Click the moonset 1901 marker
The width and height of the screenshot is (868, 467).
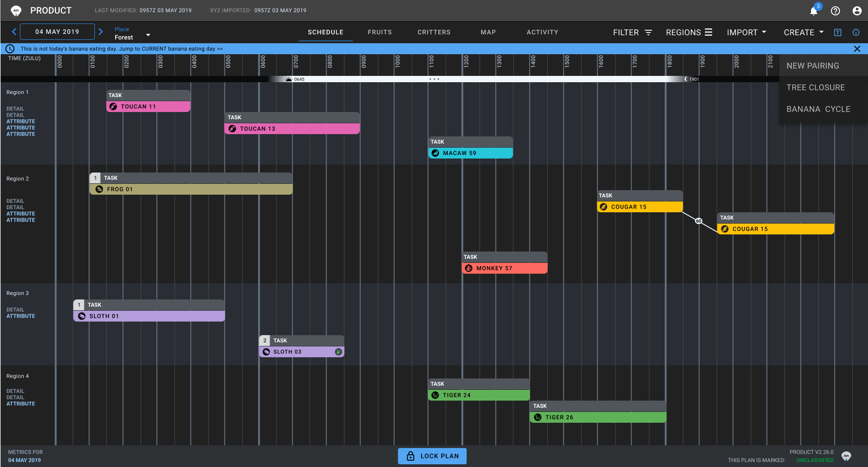click(x=692, y=79)
